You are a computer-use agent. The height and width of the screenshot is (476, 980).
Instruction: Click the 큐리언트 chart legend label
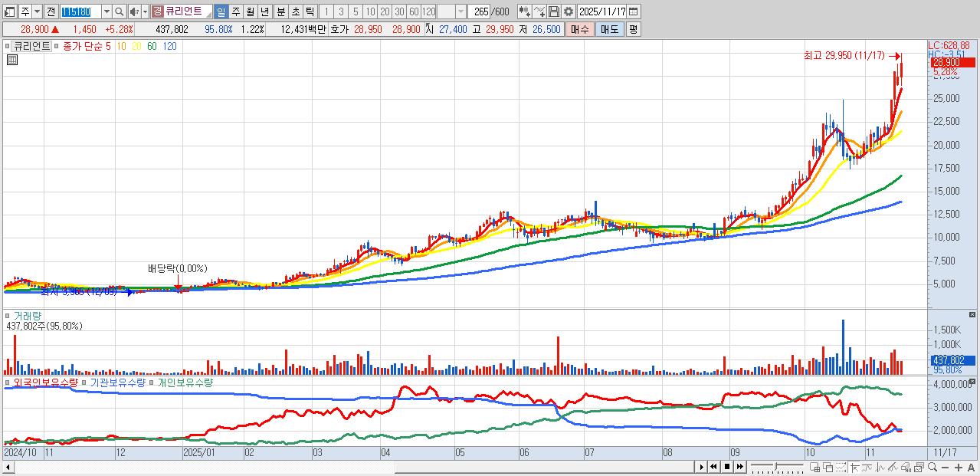click(32, 46)
